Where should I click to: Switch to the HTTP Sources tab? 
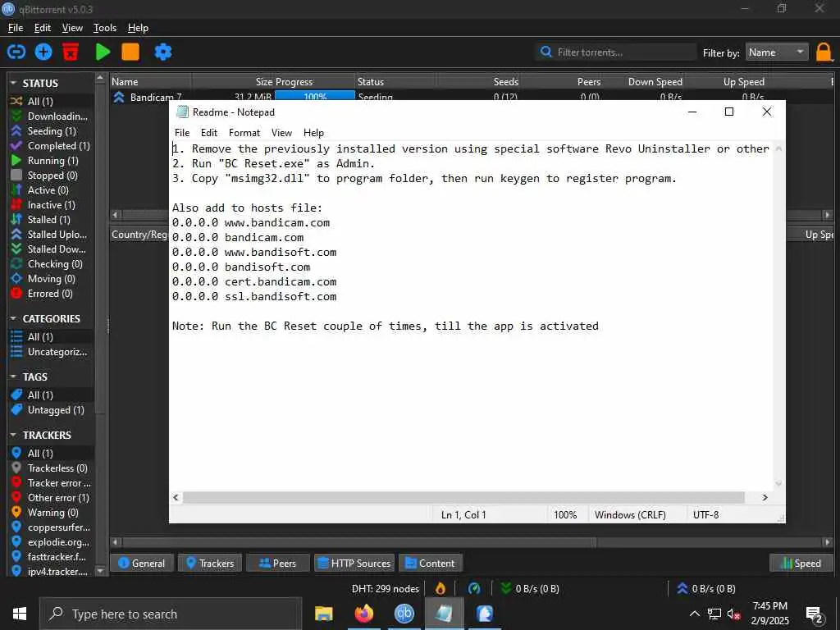point(354,563)
